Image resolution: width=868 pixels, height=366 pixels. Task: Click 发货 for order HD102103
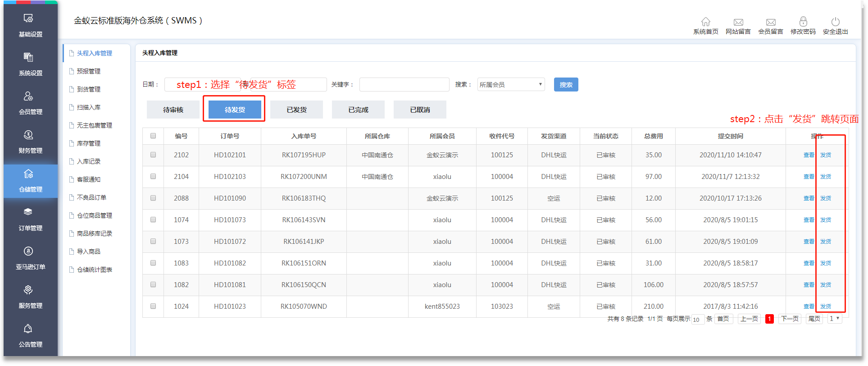[x=825, y=177]
